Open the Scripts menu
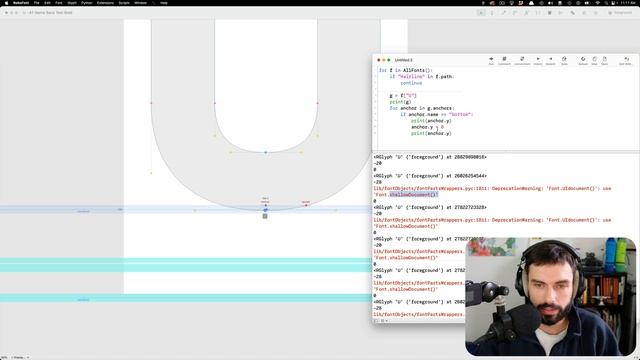640x360 pixels. click(124, 3)
